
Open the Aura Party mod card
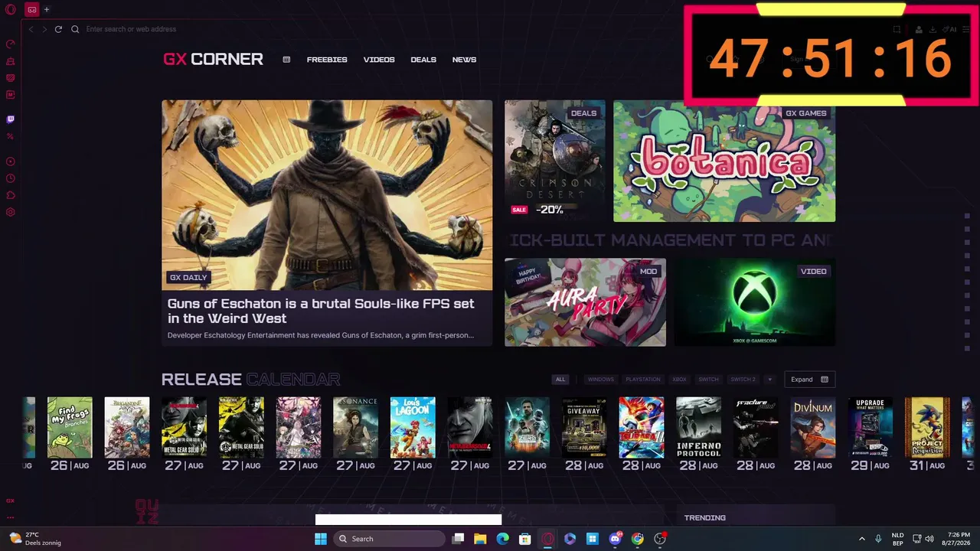(x=585, y=302)
